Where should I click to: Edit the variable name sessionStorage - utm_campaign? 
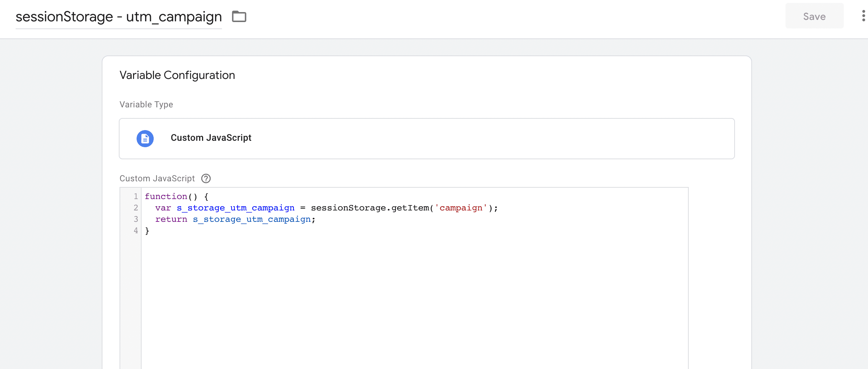click(118, 16)
